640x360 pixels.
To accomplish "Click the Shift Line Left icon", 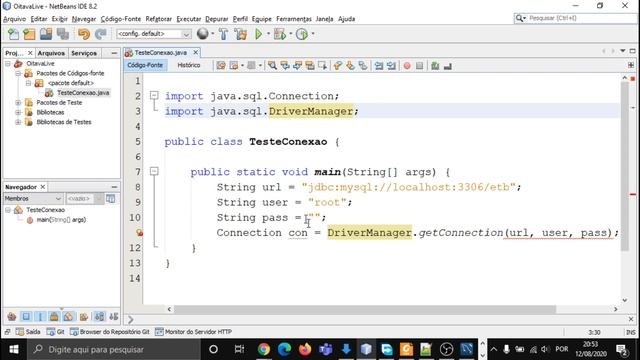I will point(379,66).
